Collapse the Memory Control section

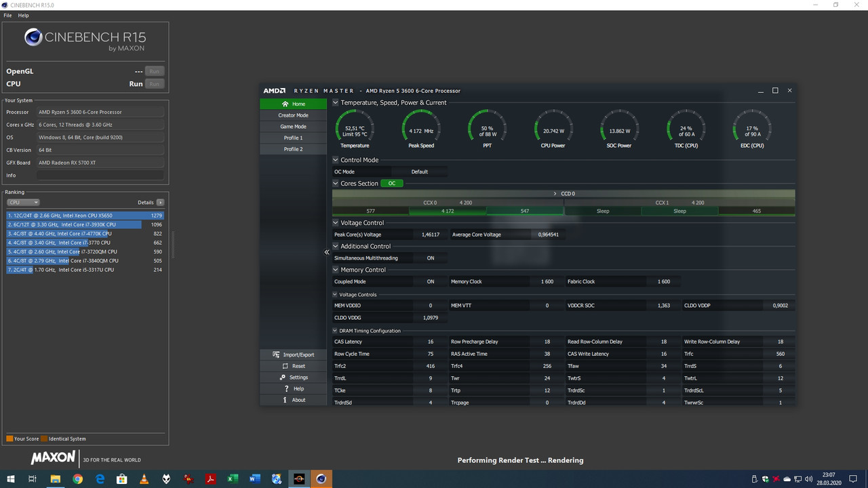click(335, 270)
